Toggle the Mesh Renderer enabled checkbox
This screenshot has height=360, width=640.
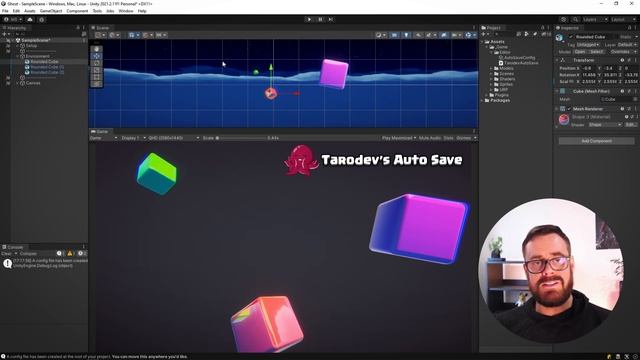[569, 109]
